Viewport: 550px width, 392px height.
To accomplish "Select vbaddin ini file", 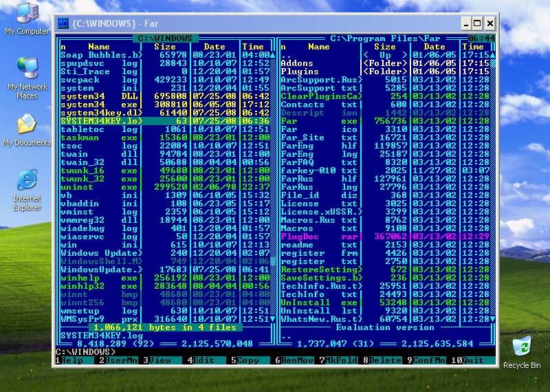I will click(x=165, y=204).
